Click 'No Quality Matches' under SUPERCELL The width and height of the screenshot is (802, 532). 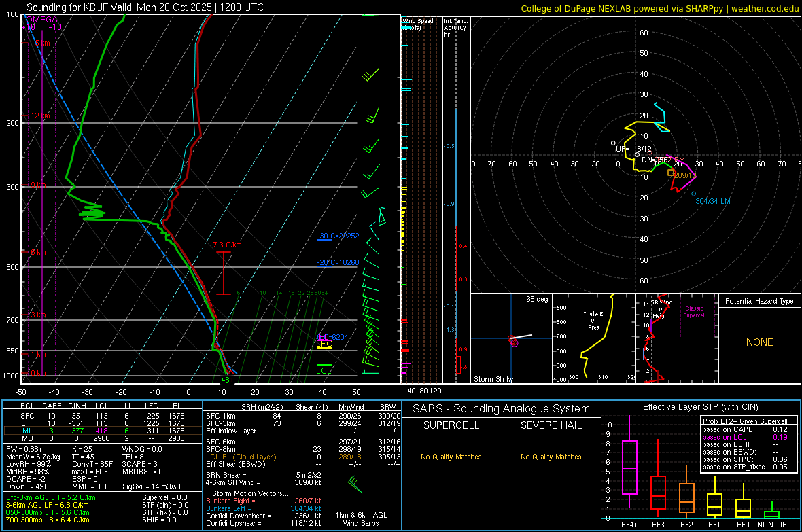click(x=451, y=457)
